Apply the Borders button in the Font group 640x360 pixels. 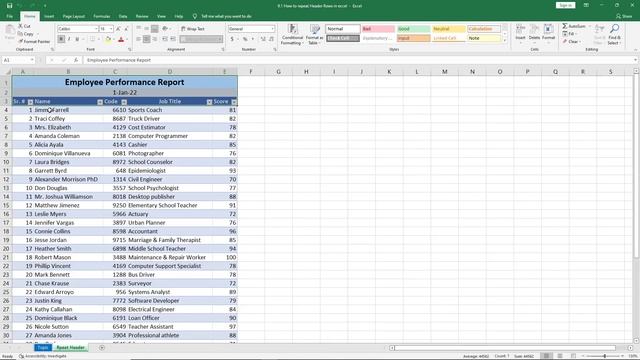[x=92, y=39]
